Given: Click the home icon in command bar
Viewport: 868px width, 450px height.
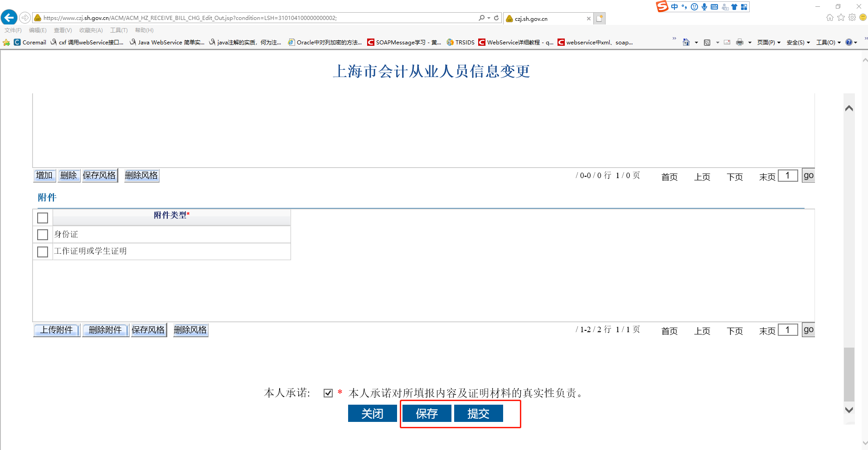Looking at the screenshot, I should coord(686,42).
